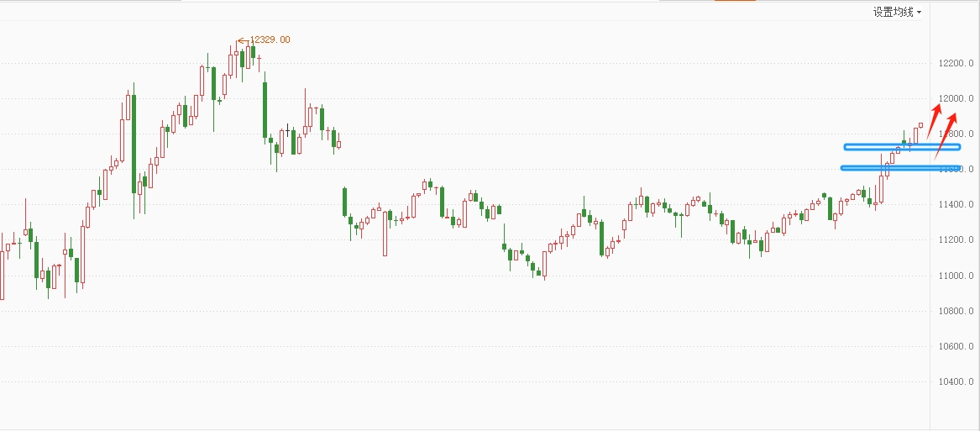Click the 12329.00 high price label
Image resolution: width=980 pixels, height=431 pixels.
click(x=270, y=39)
